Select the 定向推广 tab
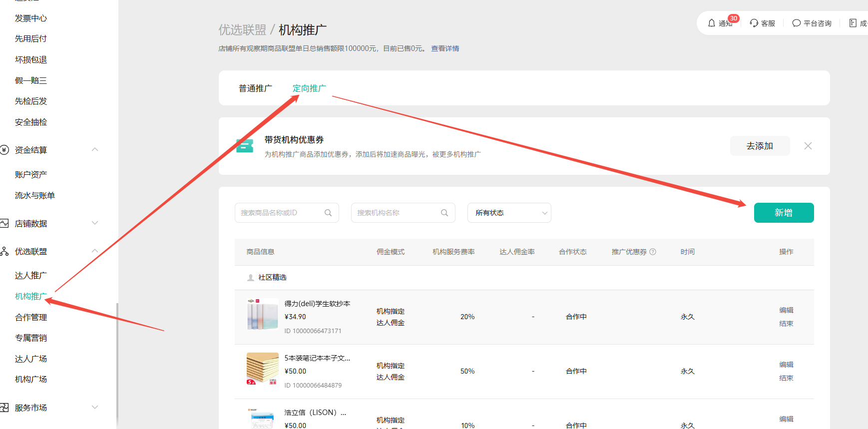Screen dimensions: 868x429 (x=309, y=88)
